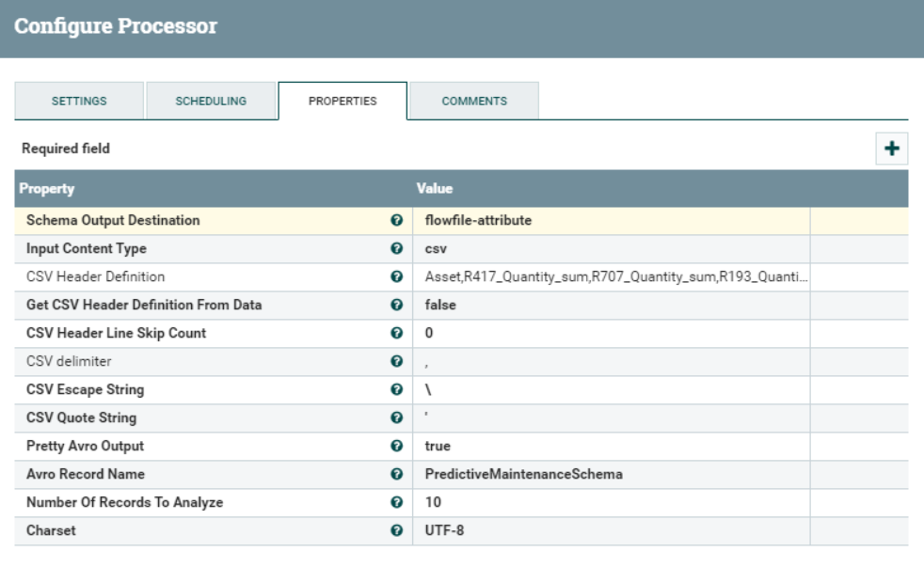Image resolution: width=924 pixels, height=567 pixels.
Task: Edit records to analyze value 10
Action: click(x=611, y=502)
